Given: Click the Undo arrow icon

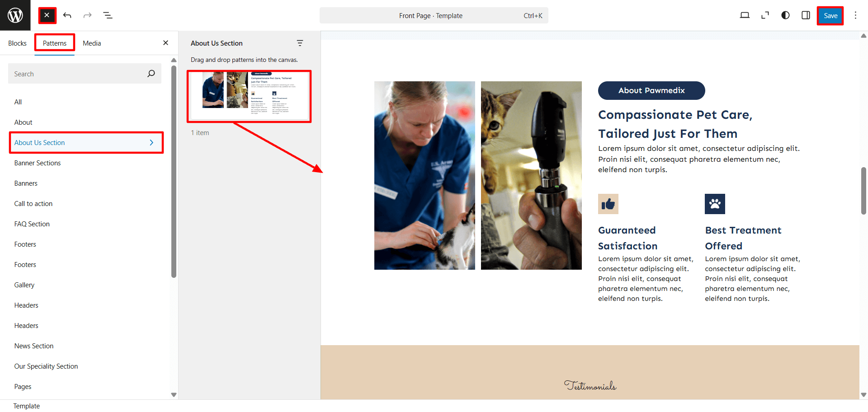Looking at the screenshot, I should [x=67, y=15].
